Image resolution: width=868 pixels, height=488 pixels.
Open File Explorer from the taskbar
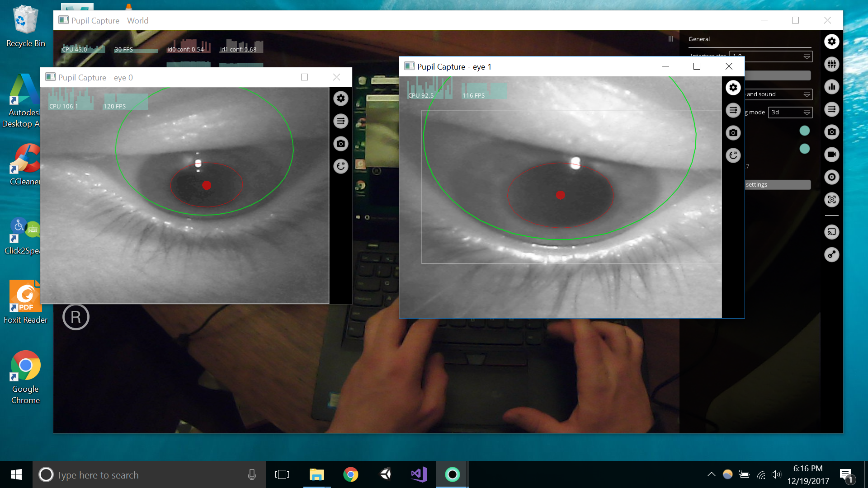[x=317, y=474]
